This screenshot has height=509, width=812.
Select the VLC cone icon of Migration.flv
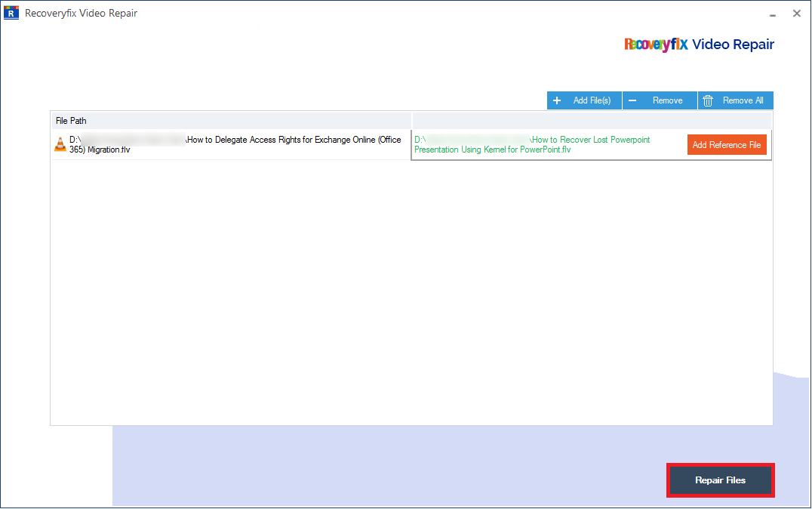60,144
